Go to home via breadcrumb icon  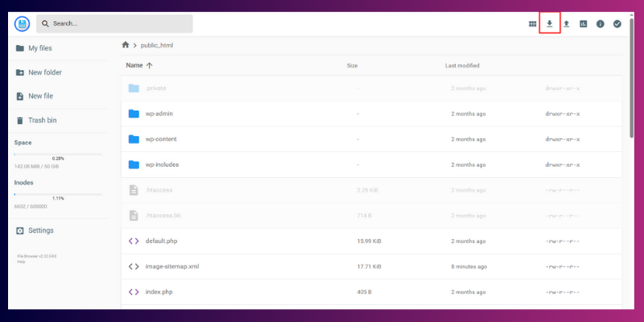click(126, 45)
